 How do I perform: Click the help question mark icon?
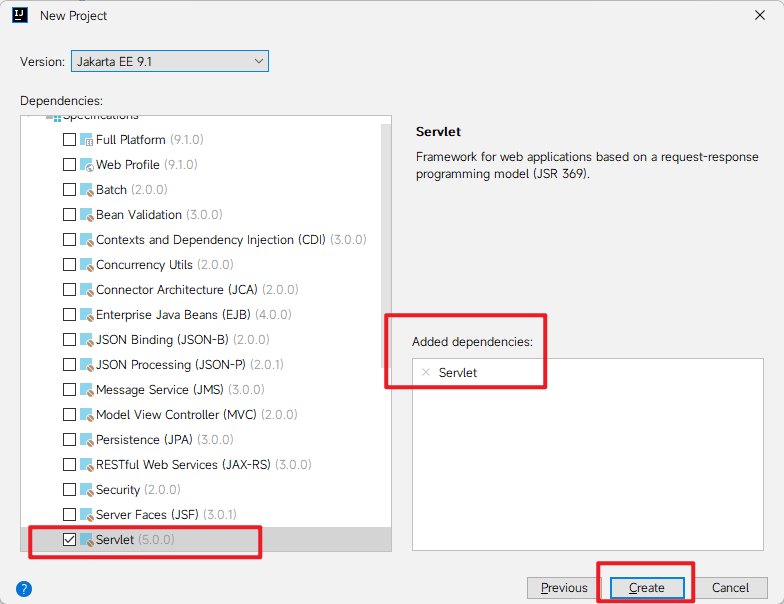pyautogui.click(x=25, y=588)
